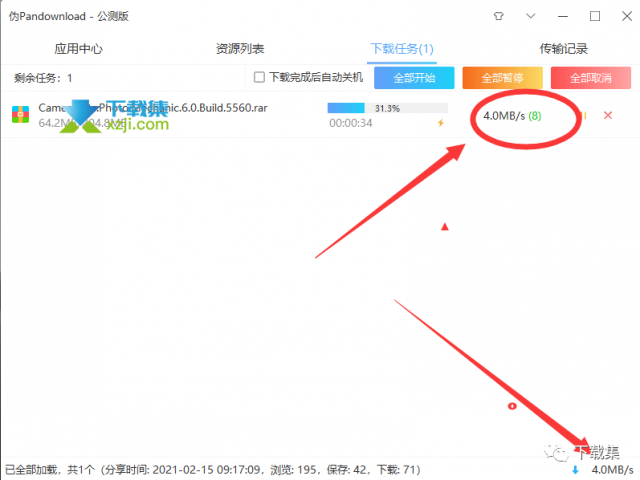The width and height of the screenshot is (640, 480).
Task: Click the 全部暂停 button
Action: tap(502, 78)
